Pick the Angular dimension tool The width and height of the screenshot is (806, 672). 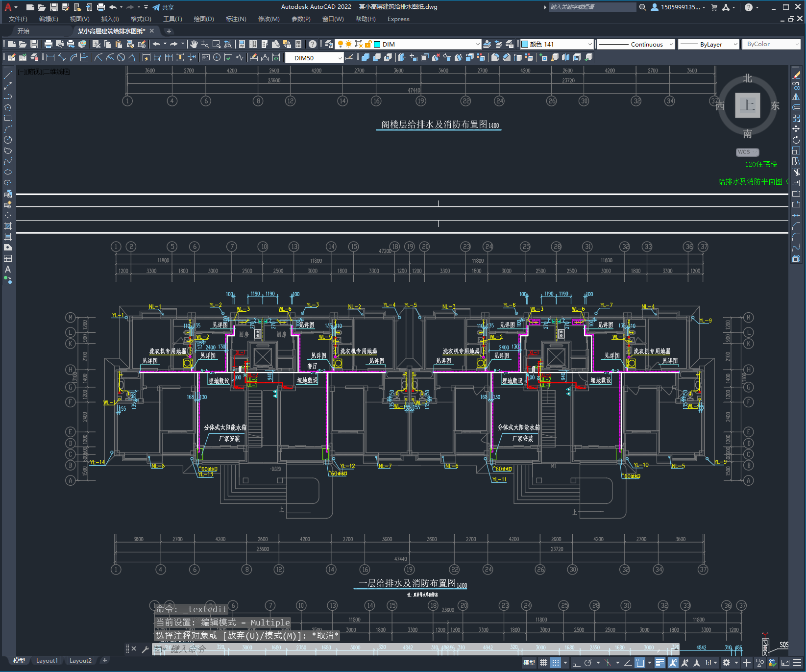pyautogui.click(x=132, y=58)
